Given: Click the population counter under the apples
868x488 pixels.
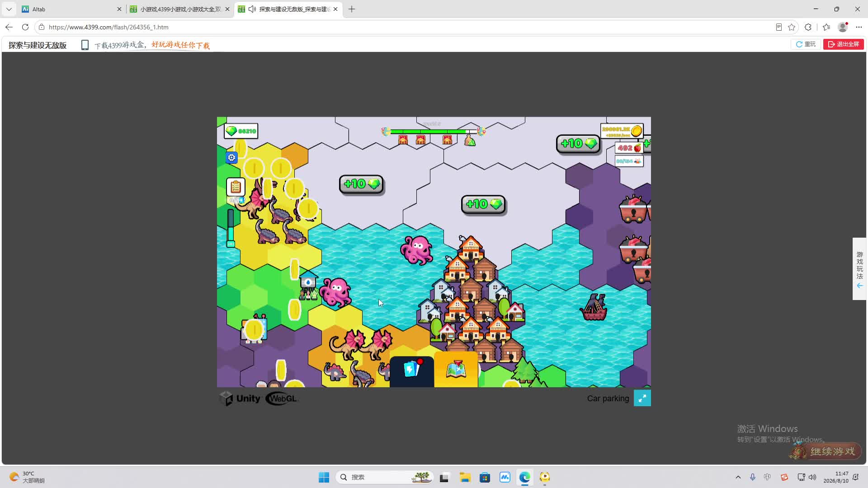Looking at the screenshot, I should 629,161.
